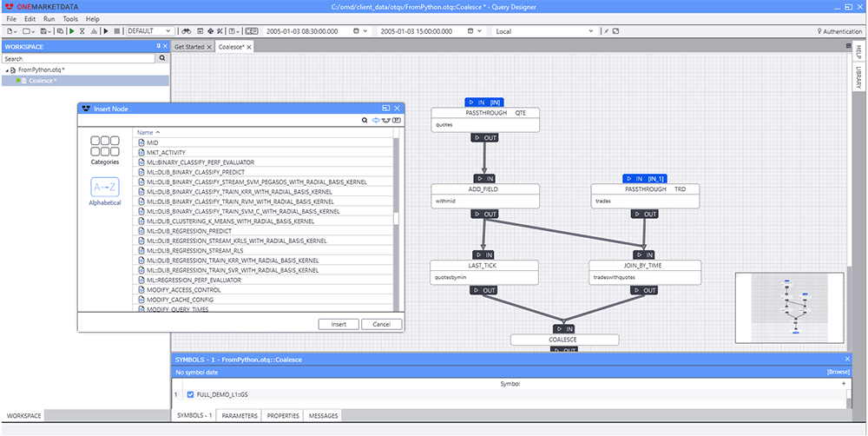Switch to the PARAMETERS tab
This screenshot has height=436, width=868.
click(x=239, y=416)
